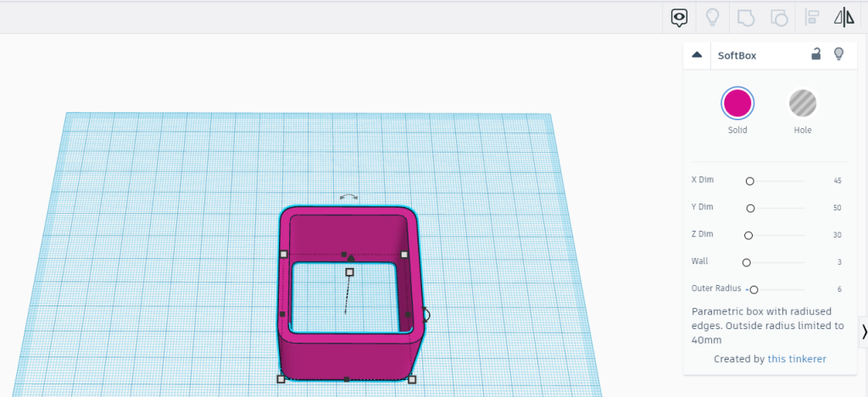Viewport: 868px width, 397px height.
Task: Click the Mirror tool icon
Action: (x=844, y=18)
